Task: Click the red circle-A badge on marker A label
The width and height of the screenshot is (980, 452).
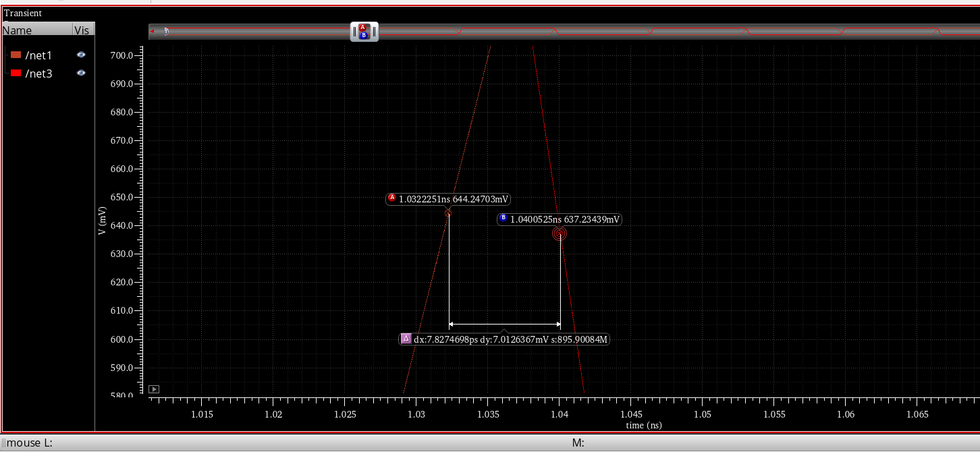Action: coord(391,198)
